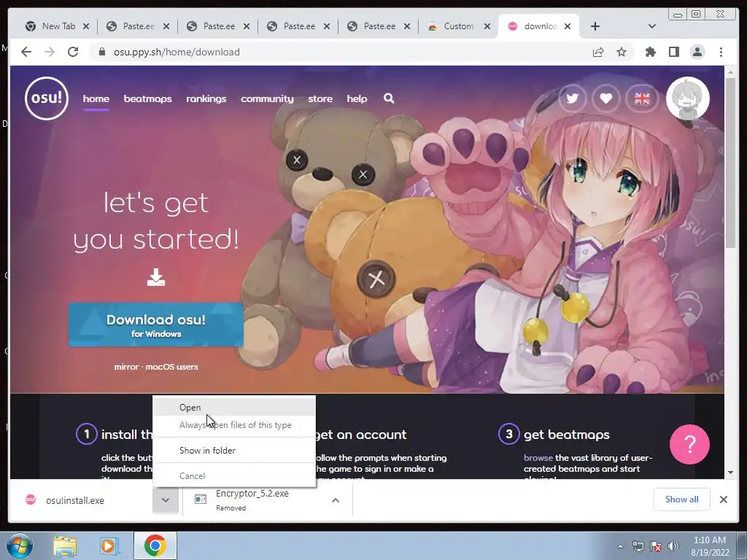Toggle the browser side panel icon
The width and height of the screenshot is (747, 560).
tap(673, 52)
